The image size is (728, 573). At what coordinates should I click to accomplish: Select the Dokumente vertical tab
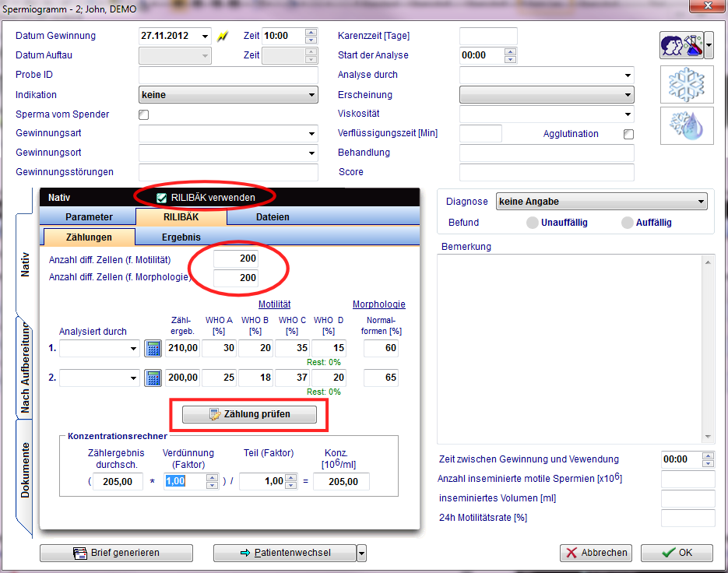click(x=25, y=470)
